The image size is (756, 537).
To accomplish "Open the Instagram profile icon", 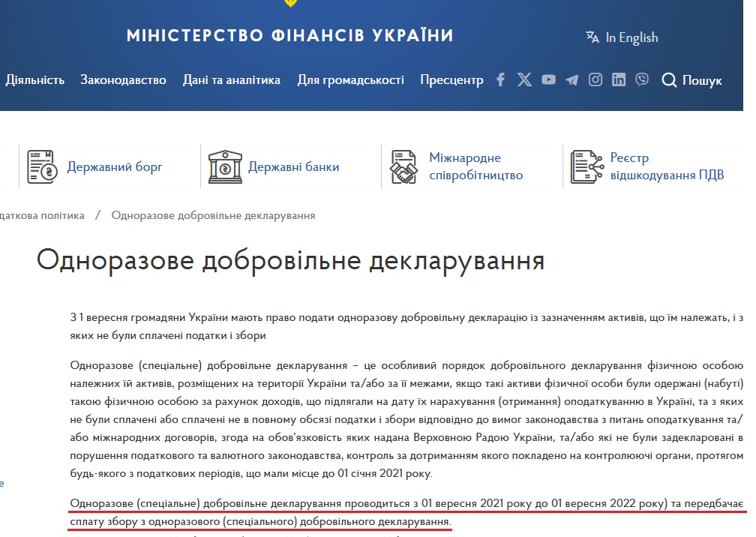I will tap(595, 79).
